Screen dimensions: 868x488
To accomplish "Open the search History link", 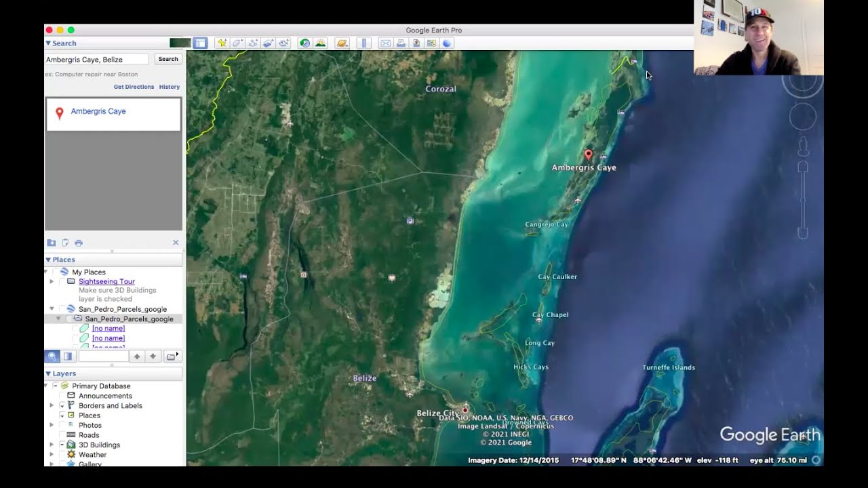I will click(170, 87).
